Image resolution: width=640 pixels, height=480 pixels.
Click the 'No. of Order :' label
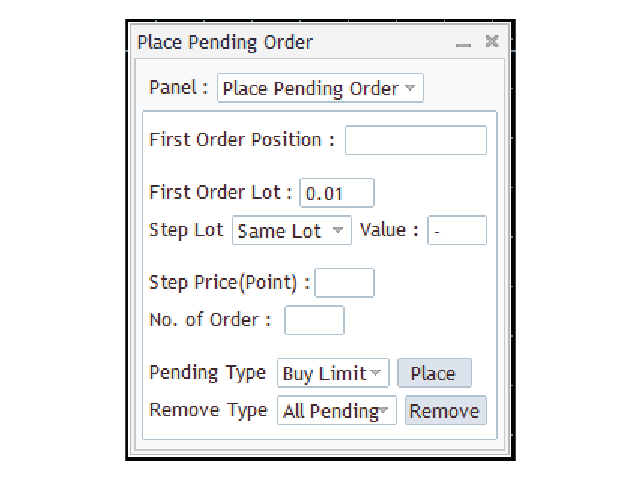tap(210, 320)
